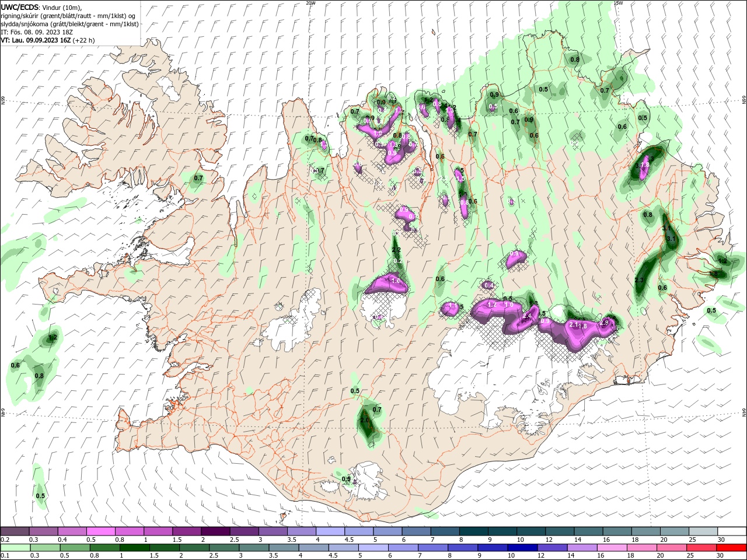Pick lower legend light pink swatch at 16
The width and height of the screenshot is (747, 560).
[x=611, y=548]
